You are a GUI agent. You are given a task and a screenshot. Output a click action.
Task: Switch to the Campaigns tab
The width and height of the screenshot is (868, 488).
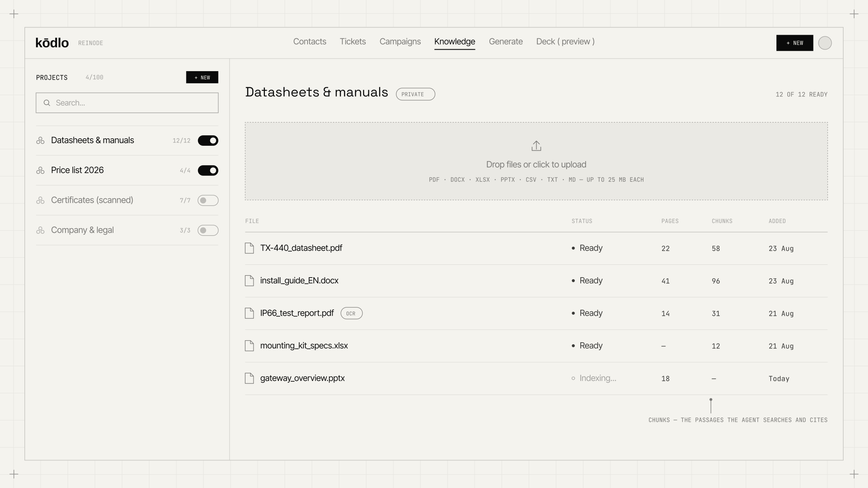(x=400, y=42)
